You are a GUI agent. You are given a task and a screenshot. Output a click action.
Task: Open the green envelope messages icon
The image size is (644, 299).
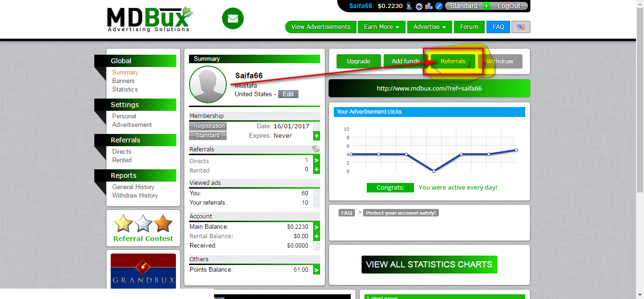(232, 19)
